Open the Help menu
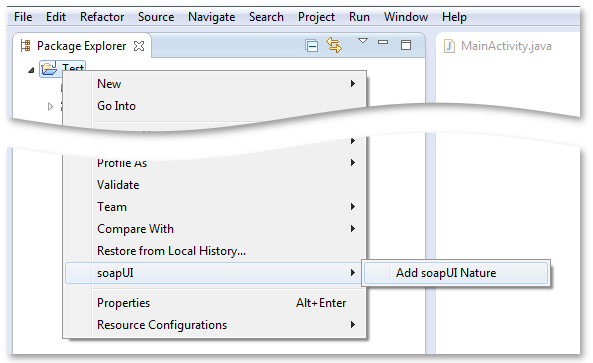Screen dimensions: 593x363 click(454, 17)
